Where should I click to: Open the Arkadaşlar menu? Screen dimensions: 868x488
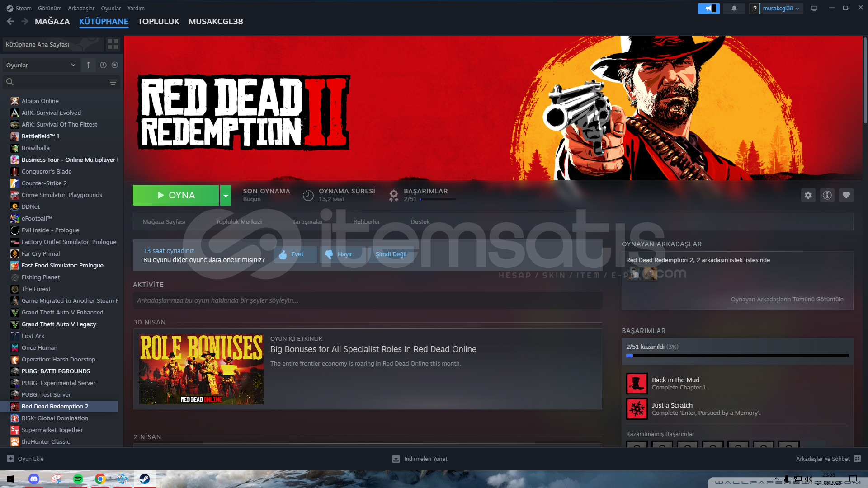pos(81,8)
